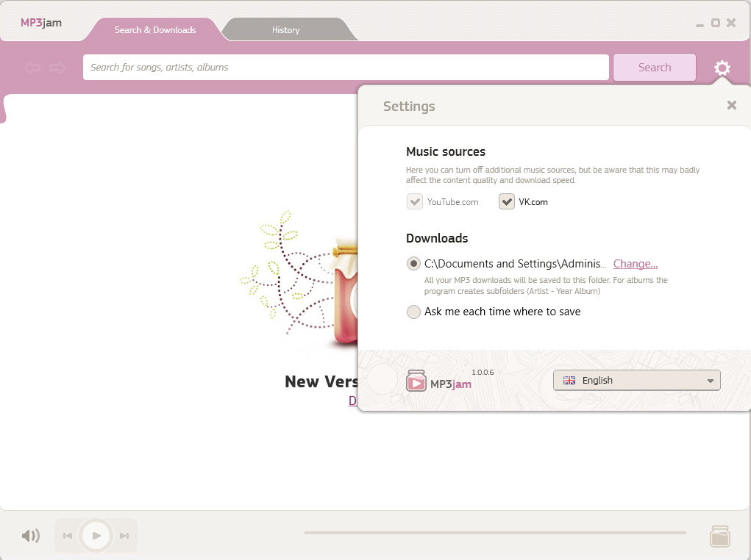Open the English language dropdown
Image resolution: width=751 pixels, height=560 pixels.
pos(636,381)
